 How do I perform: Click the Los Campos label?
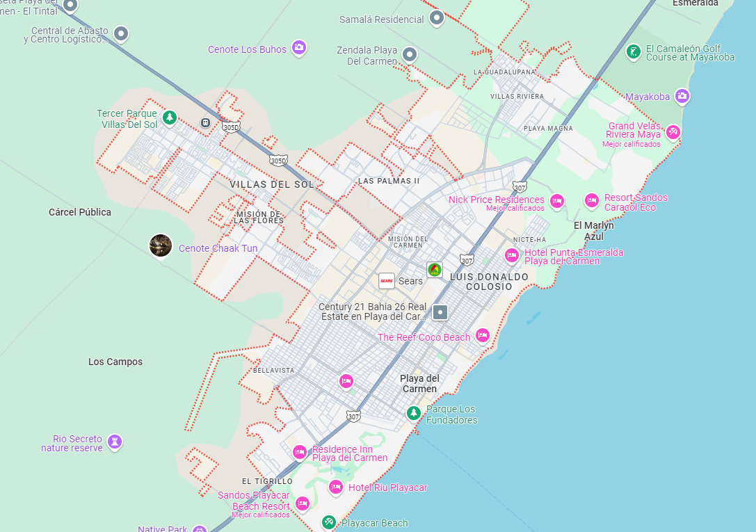pos(115,362)
